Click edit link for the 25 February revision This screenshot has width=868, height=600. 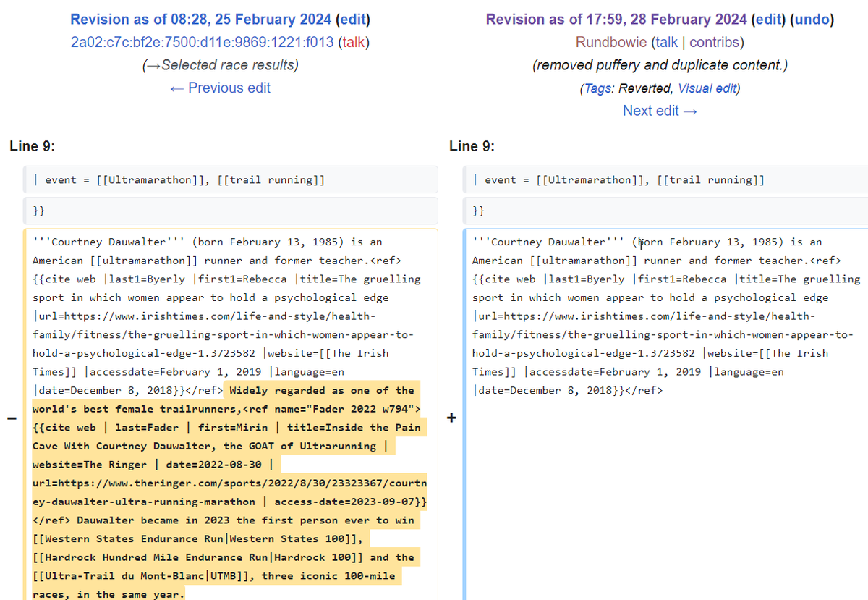pos(352,20)
